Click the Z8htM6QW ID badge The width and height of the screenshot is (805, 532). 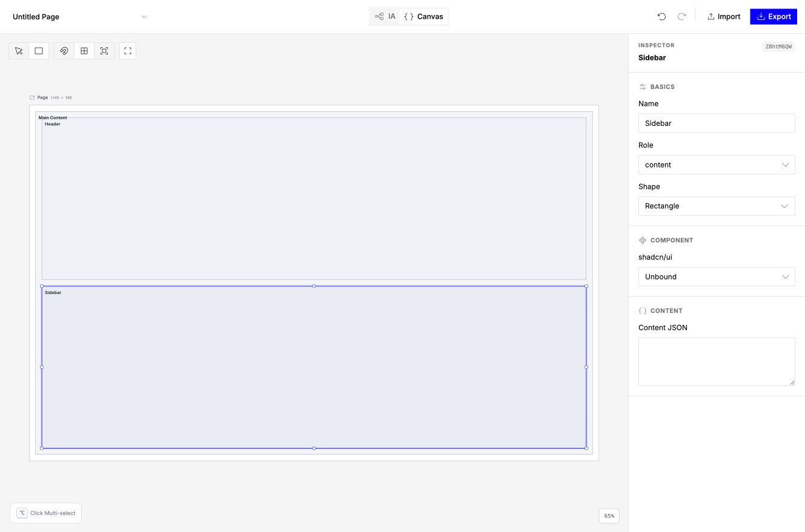tap(778, 47)
